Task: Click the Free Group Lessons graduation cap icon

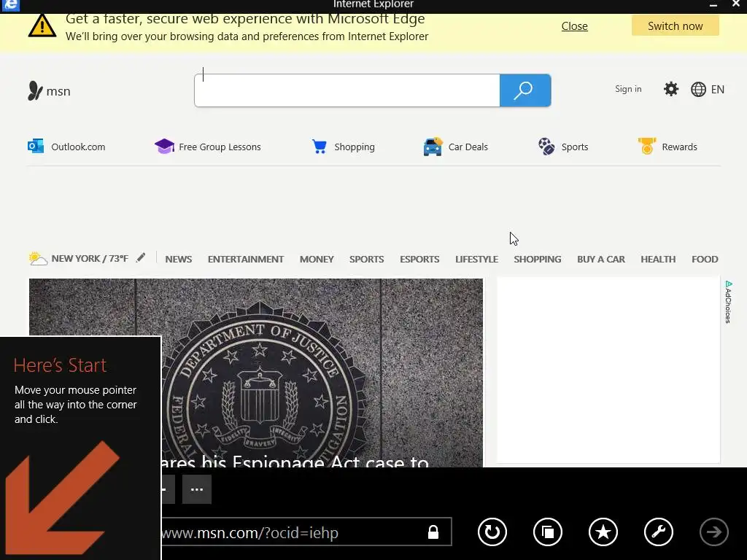Action: click(164, 146)
